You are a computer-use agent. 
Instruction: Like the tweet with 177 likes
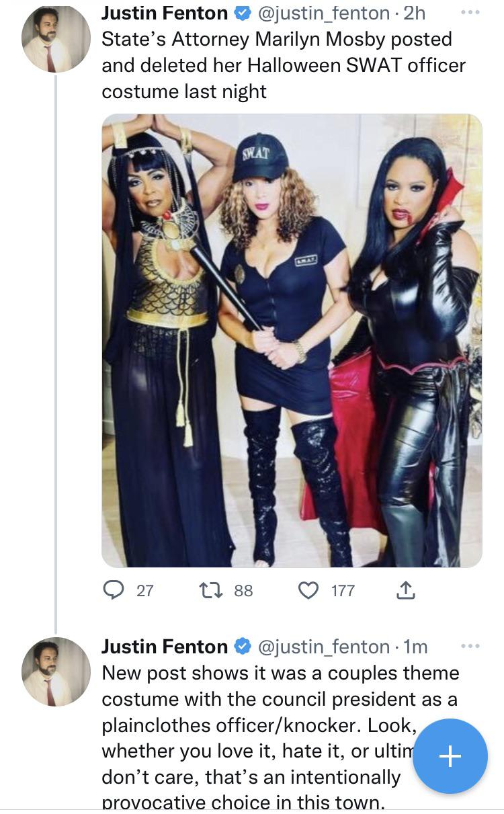(308, 590)
